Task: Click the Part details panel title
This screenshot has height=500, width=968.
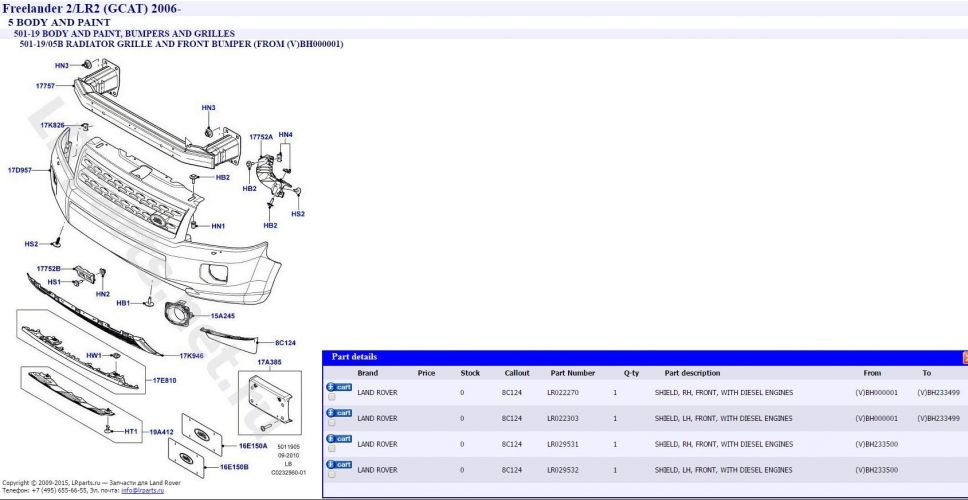Action: (354, 357)
